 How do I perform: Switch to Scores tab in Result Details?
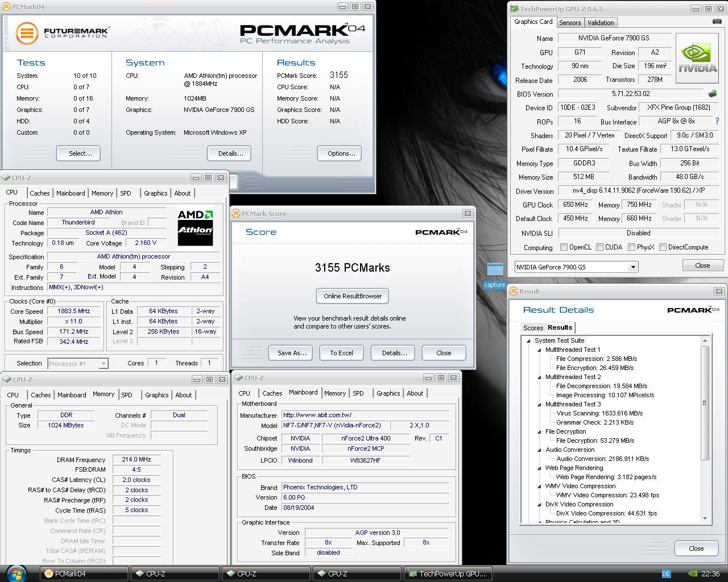click(x=533, y=328)
